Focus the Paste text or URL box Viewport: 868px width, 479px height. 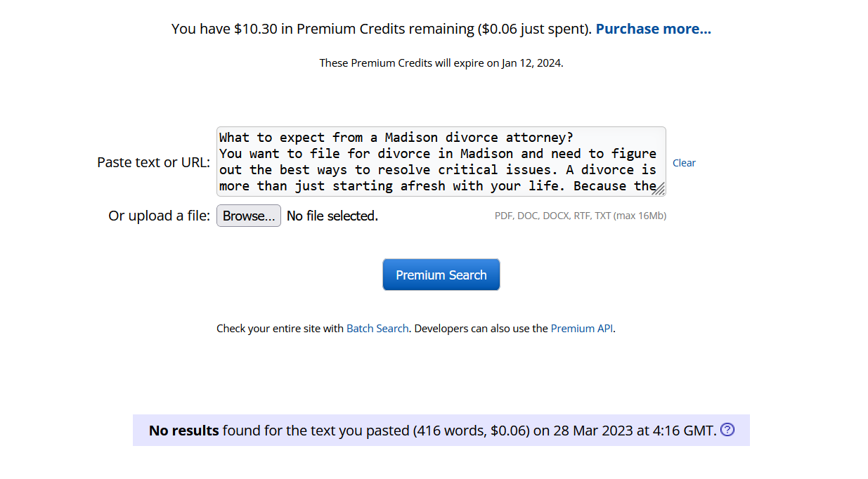click(x=441, y=162)
